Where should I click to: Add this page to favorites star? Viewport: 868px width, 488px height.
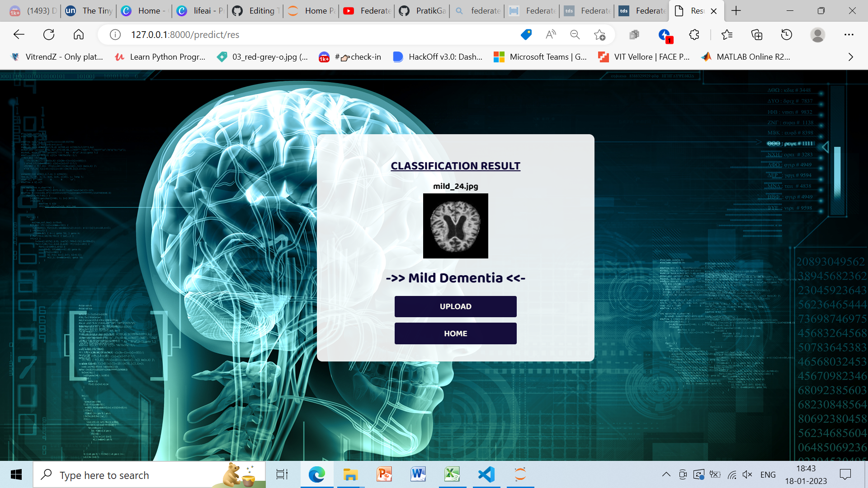(x=599, y=34)
